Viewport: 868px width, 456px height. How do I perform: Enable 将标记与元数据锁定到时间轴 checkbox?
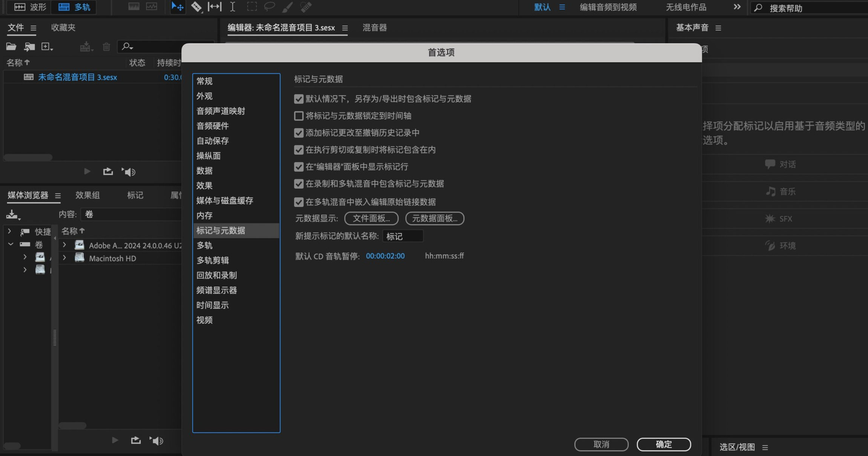coord(299,116)
